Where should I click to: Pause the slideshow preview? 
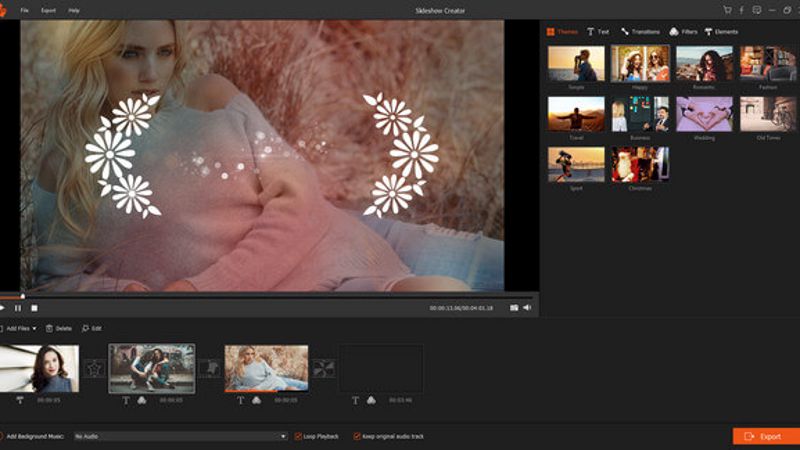click(18, 308)
